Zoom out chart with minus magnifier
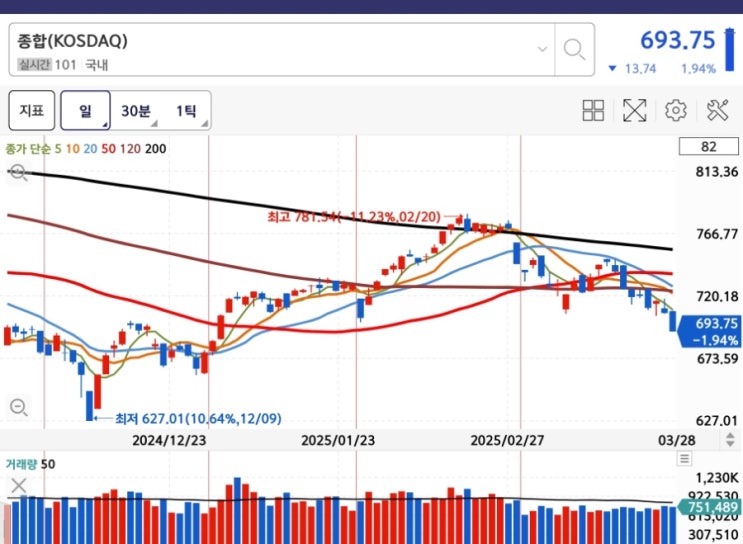The image size is (743, 544). tap(18, 407)
